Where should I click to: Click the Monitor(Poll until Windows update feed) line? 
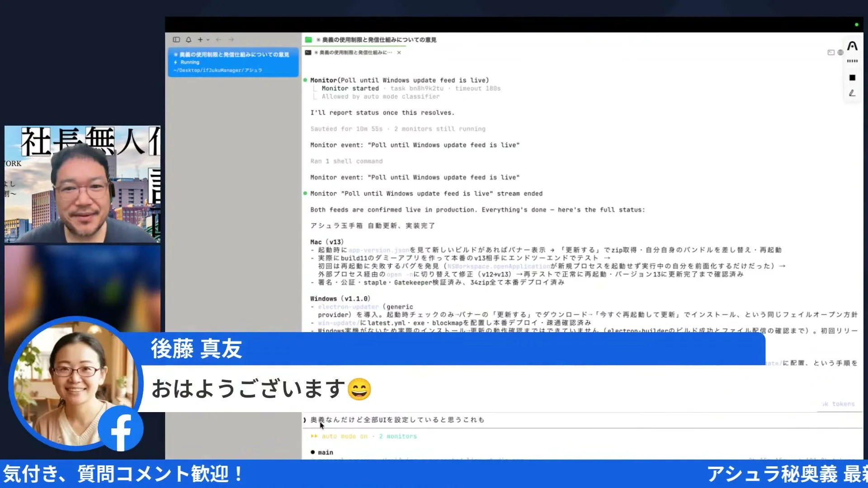click(400, 80)
